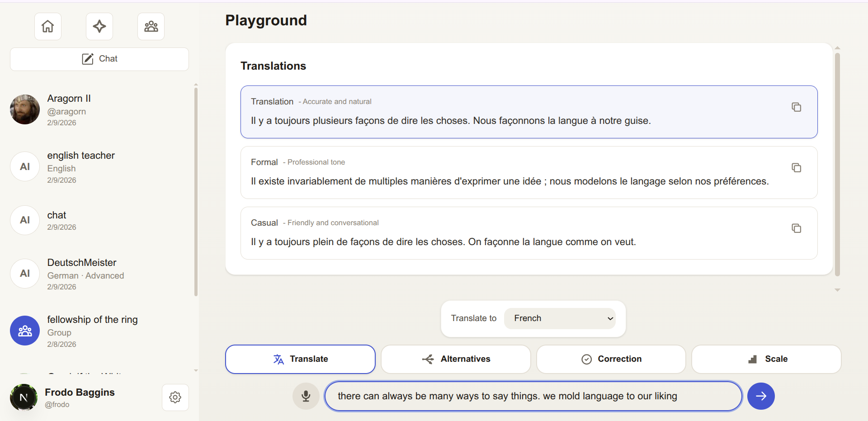This screenshot has width=868, height=421.
Task: Open the english teacher conversation
Action: [99, 167]
